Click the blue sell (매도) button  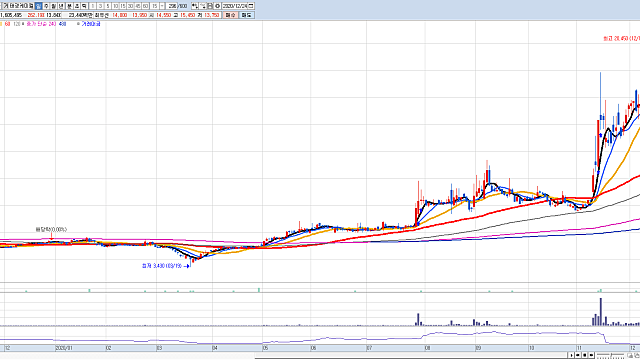pyautogui.click(x=247, y=15)
